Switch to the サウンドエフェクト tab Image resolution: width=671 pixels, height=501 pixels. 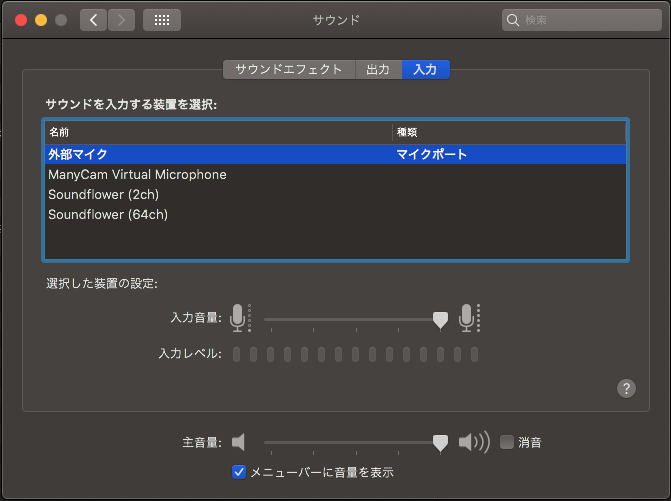click(289, 70)
